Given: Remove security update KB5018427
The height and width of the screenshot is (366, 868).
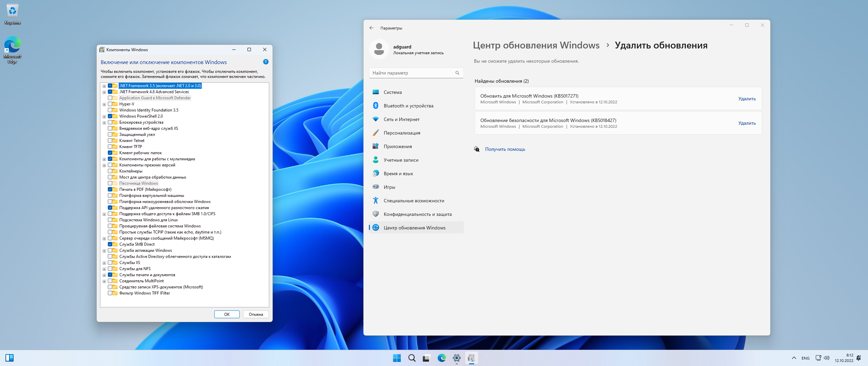Looking at the screenshot, I should coord(747,123).
